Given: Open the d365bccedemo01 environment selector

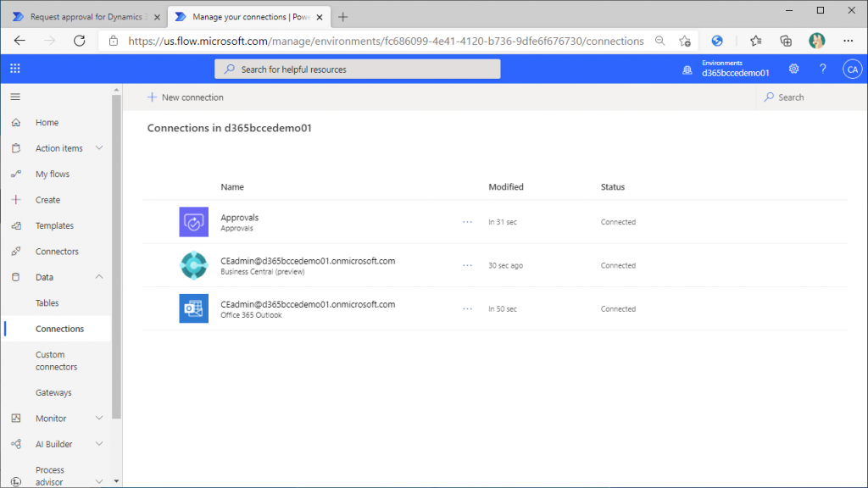Looking at the screenshot, I should pyautogui.click(x=735, y=69).
